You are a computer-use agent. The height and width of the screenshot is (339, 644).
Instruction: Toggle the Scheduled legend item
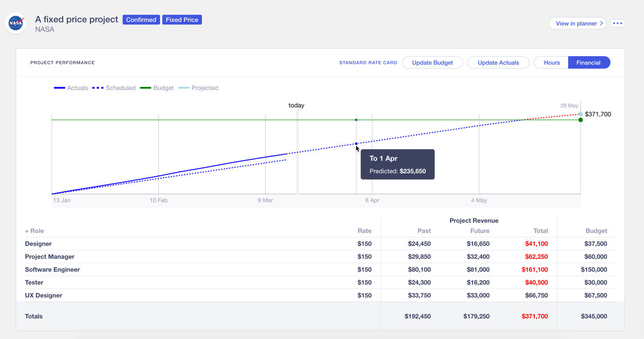[x=114, y=88]
